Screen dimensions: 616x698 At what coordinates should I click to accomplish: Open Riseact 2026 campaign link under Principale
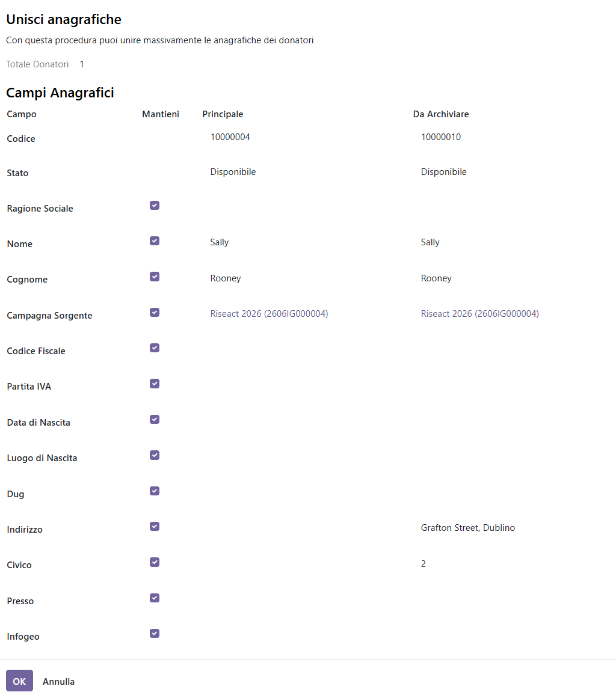[269, 314]
